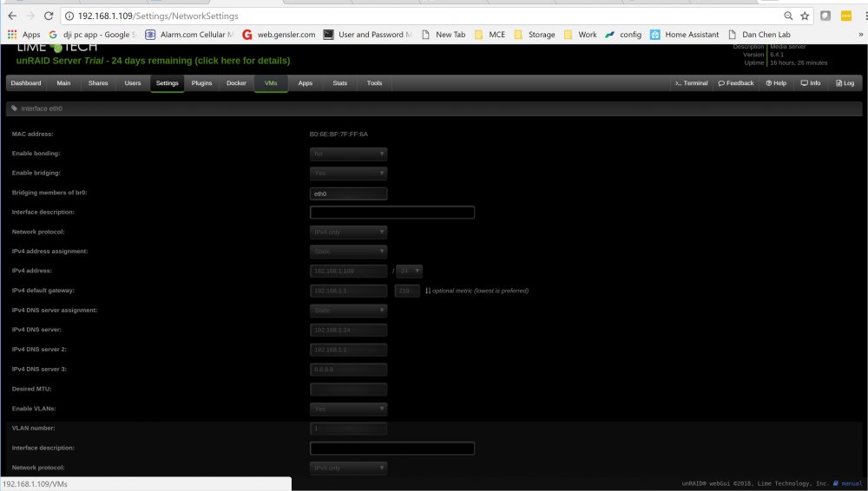
Task: Open the browser extension icon beside the star
Action: click(x=825, y=16)
